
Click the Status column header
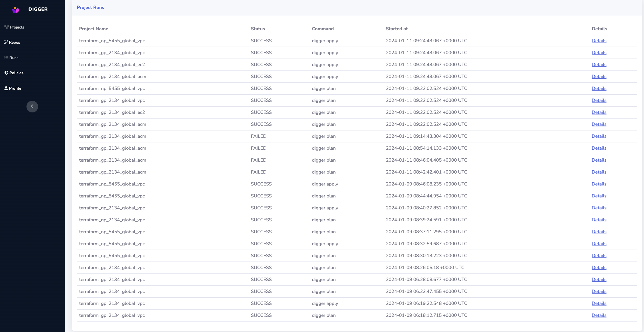(258, 29)
